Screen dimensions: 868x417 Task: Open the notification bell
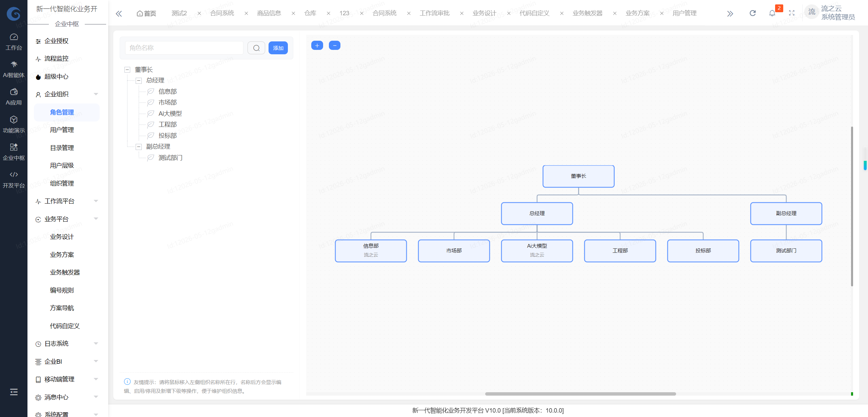point(772,13)
